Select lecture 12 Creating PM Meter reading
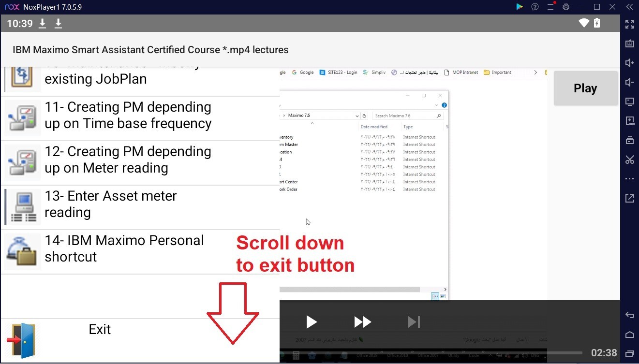 point(140,163)
